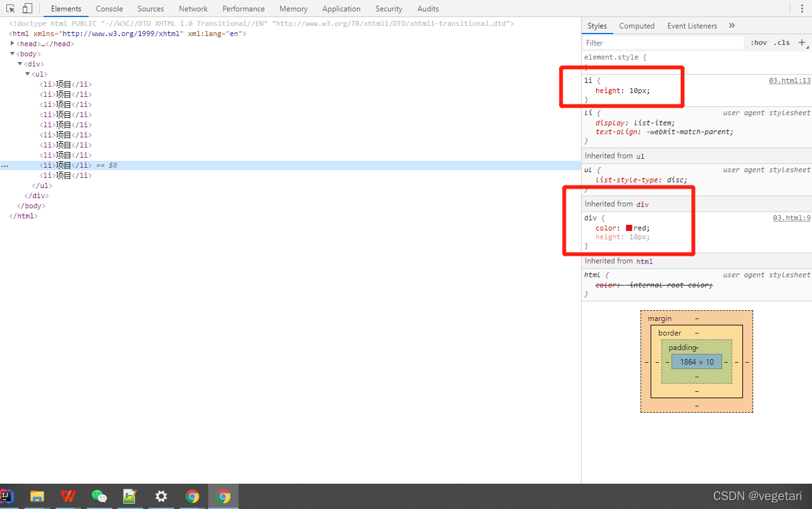Switch to the first Chrome taskbar icon
The width and height of the screenshot is (812, 509).
click(x=192, y=496)
